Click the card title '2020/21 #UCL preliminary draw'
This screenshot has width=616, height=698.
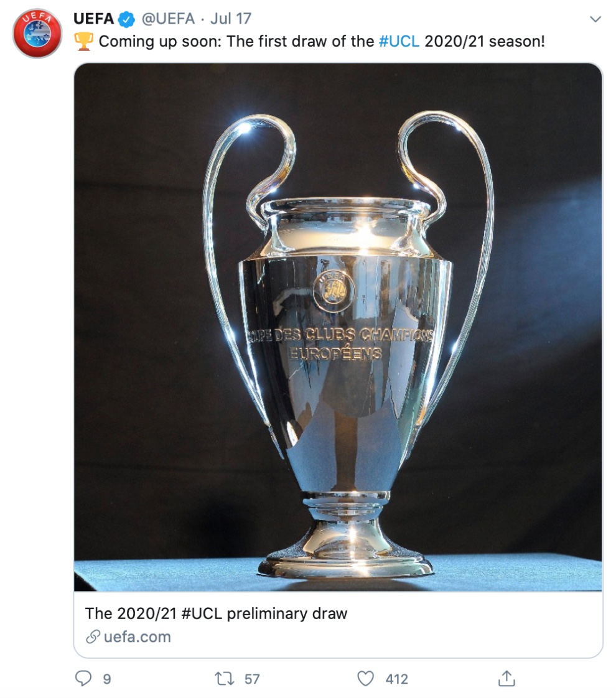[216, 613]
